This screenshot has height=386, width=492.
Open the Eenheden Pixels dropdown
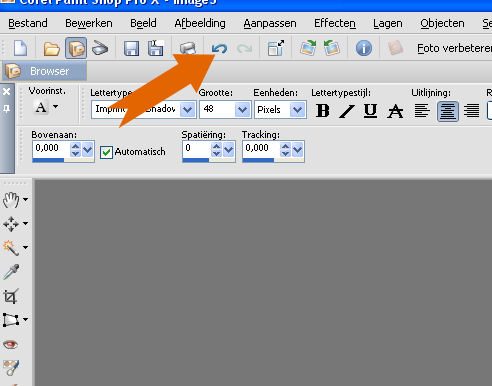point(297,109)
